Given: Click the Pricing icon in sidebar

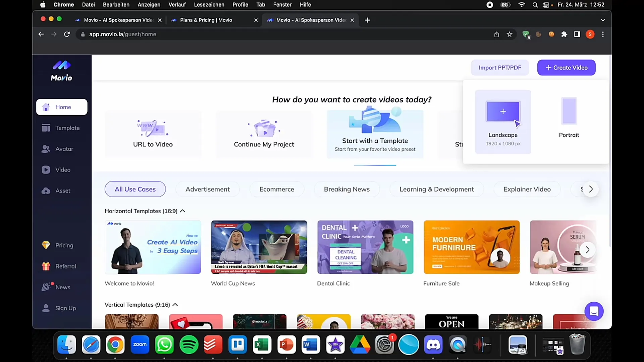Looking at the screenshot, I should (x=45, y=245).
